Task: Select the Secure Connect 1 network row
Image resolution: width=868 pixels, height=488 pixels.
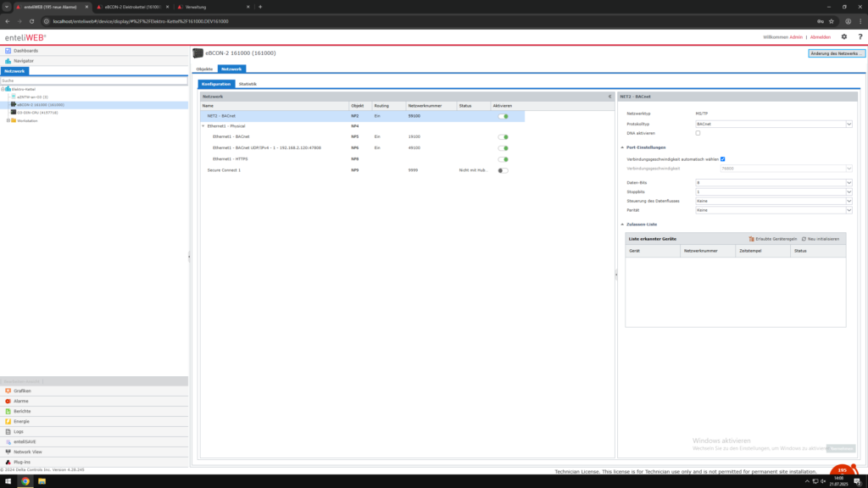Action: point(363,170)
